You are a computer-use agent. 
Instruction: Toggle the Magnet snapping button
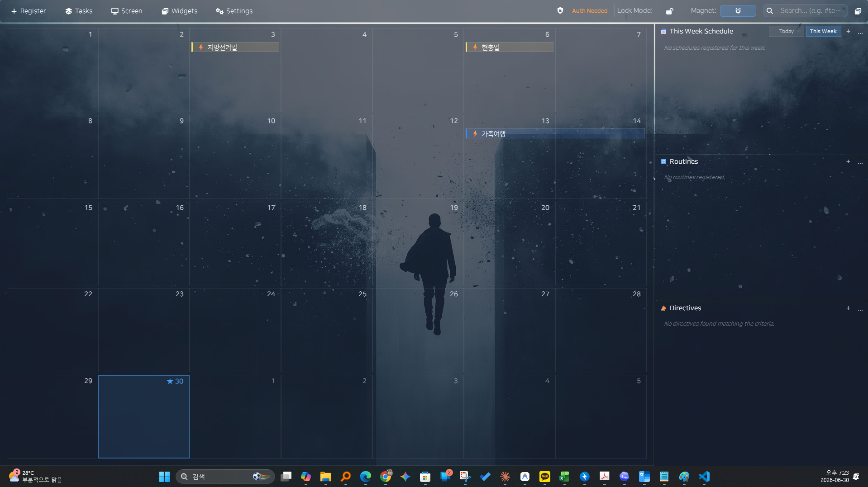coord(738,11)
